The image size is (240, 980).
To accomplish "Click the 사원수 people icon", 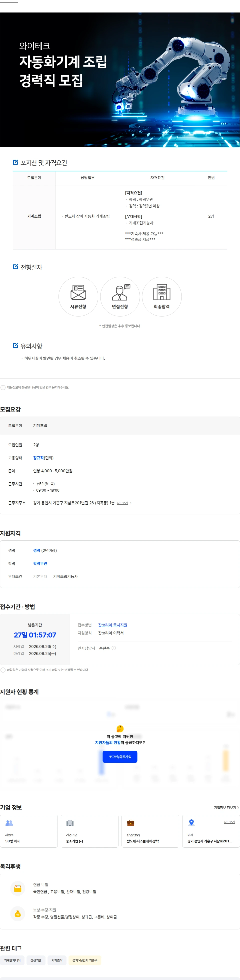I will click(x=9, y=822).
